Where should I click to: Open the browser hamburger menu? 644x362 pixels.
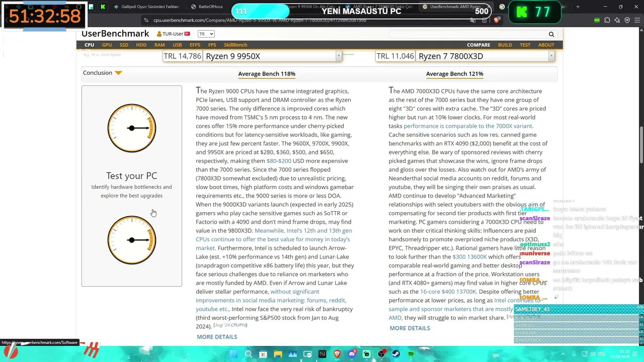point(637,20)
